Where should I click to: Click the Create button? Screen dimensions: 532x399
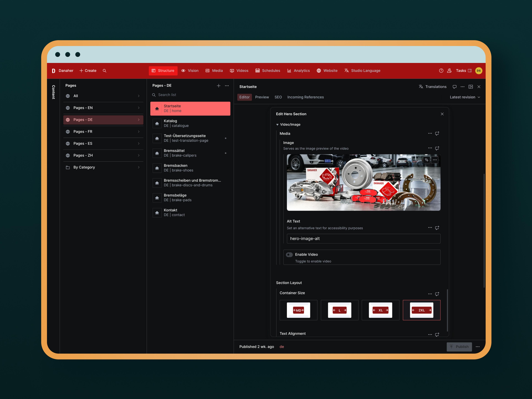click(x=88, y=71)
